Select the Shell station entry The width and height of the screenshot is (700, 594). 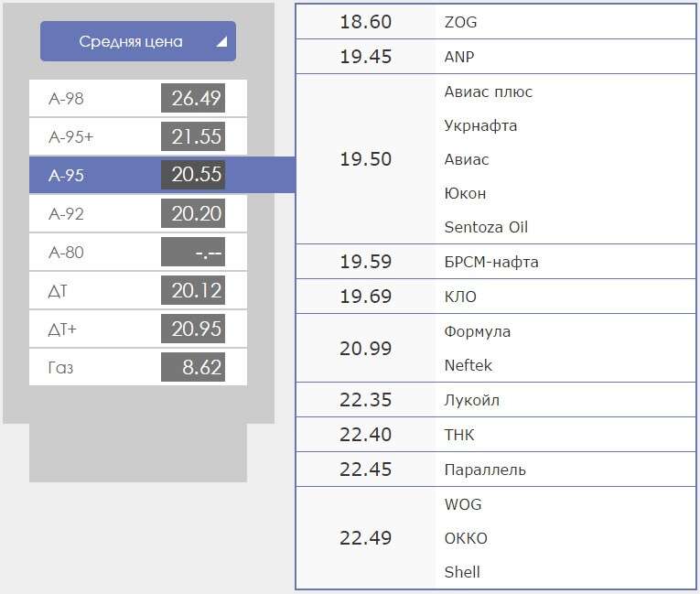[x=462, y=572]
